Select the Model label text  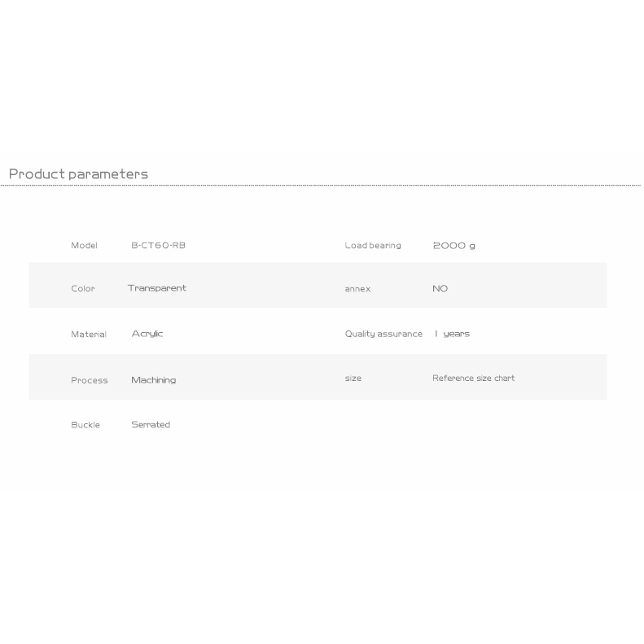coord(84,245)
